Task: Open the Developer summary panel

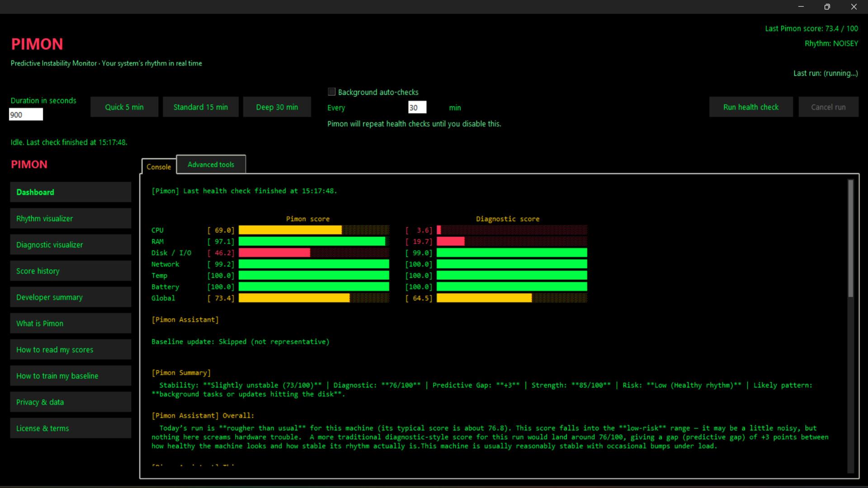Action: tap(70, 297)
